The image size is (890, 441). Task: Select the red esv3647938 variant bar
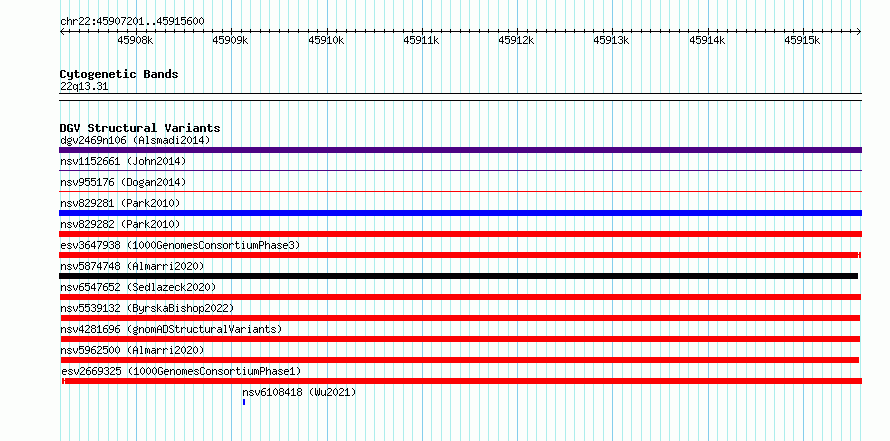[x=460, y=255]
